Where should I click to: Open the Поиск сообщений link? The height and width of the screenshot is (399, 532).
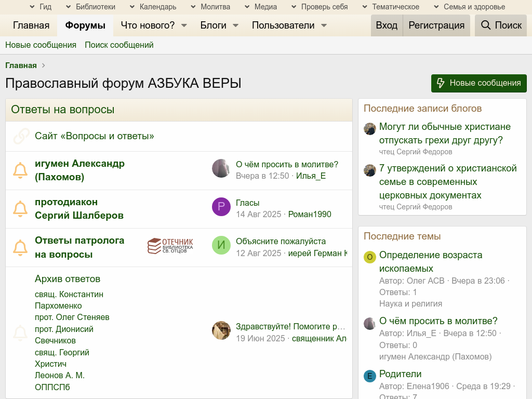[119, 45]
